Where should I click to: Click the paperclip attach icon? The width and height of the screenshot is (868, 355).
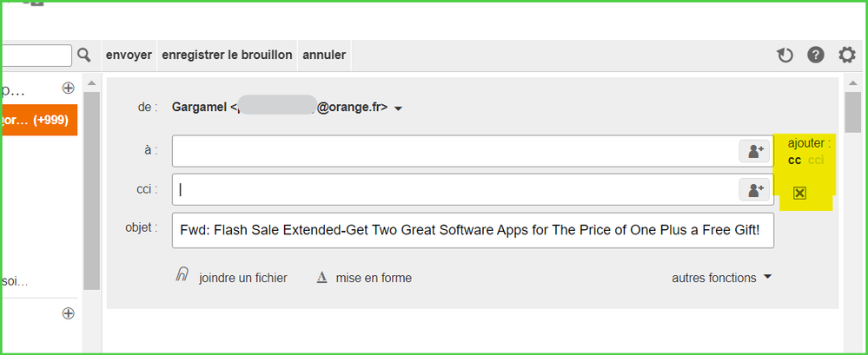click(x=182, y=275)
